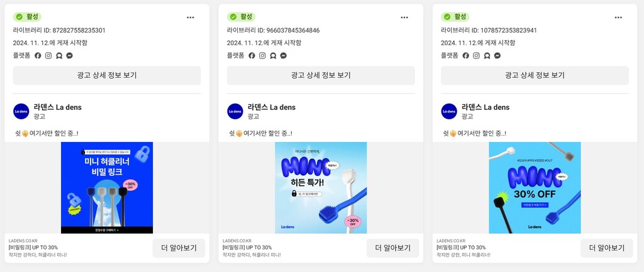This screenshot has height=272, width=644.
Task: View ad details for library ID 1078572353823941
Action: [535, 75]
